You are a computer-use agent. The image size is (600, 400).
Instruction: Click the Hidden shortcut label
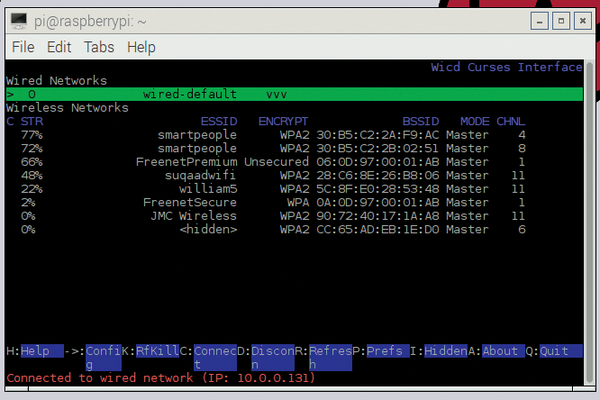(445, 351)
